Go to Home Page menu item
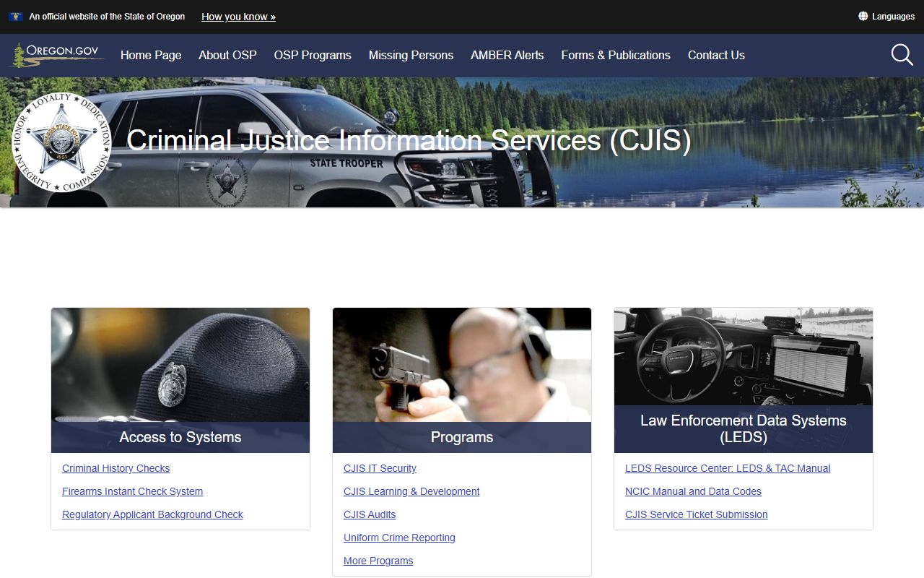This screenshot has height=578, width=924. 151,55
